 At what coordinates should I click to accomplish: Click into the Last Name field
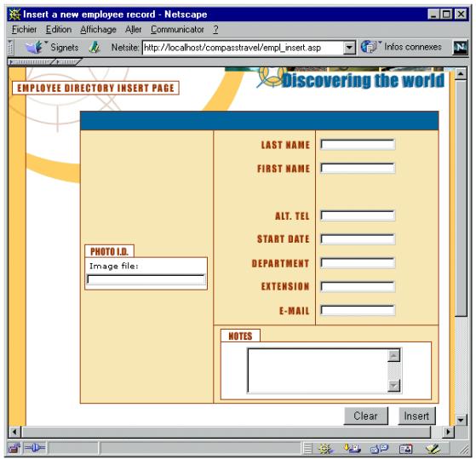point(358,145)
